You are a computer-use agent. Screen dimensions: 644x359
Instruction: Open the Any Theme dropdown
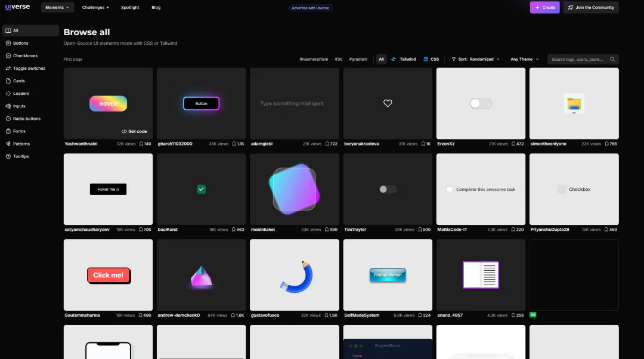click(x=525, y=59)
